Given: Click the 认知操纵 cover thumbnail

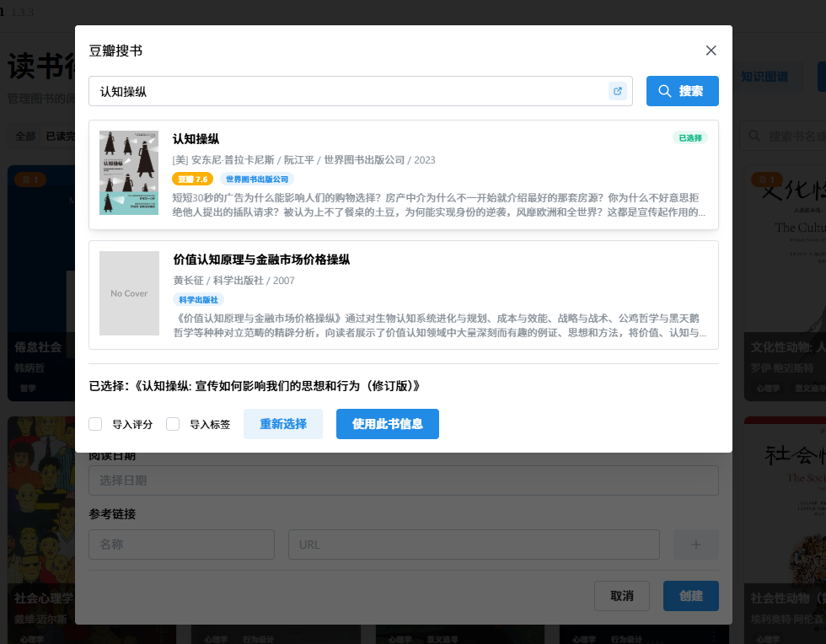Looking at the screenshot, I should click(129, 173).
